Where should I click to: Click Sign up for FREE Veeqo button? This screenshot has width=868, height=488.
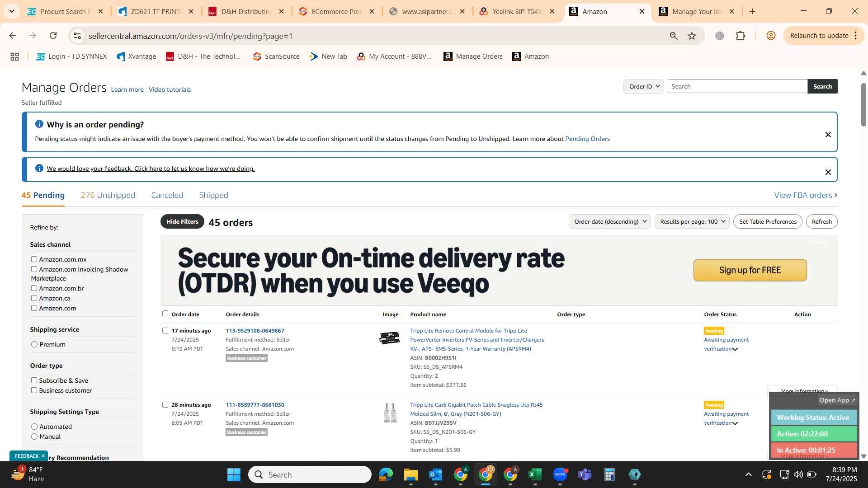click(750, 270)
